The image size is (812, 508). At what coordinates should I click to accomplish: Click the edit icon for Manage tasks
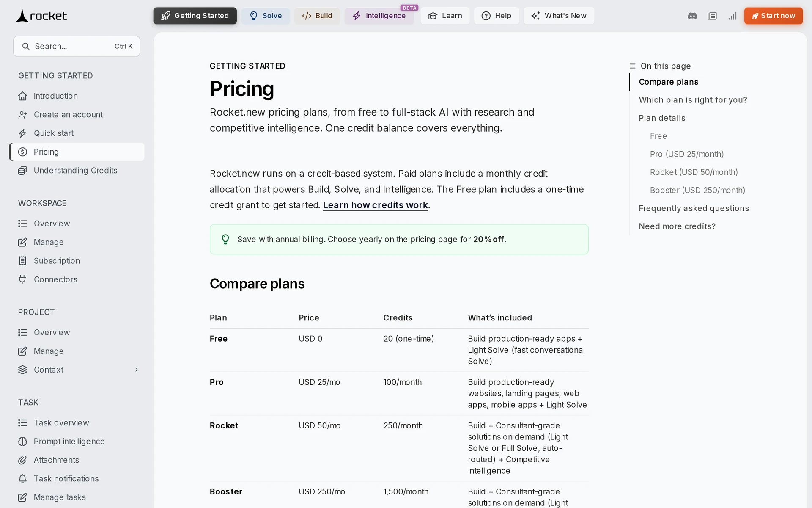(x=22, y=497)
